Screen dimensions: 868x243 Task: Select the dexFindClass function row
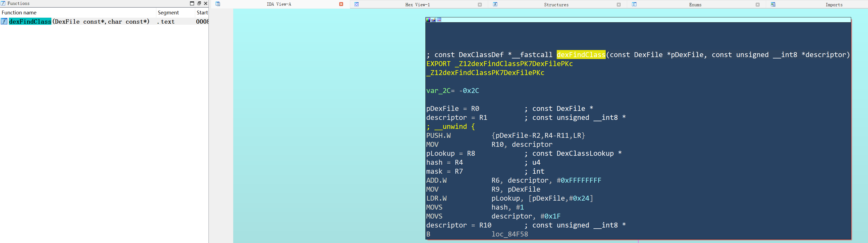(x=104, y=21)
